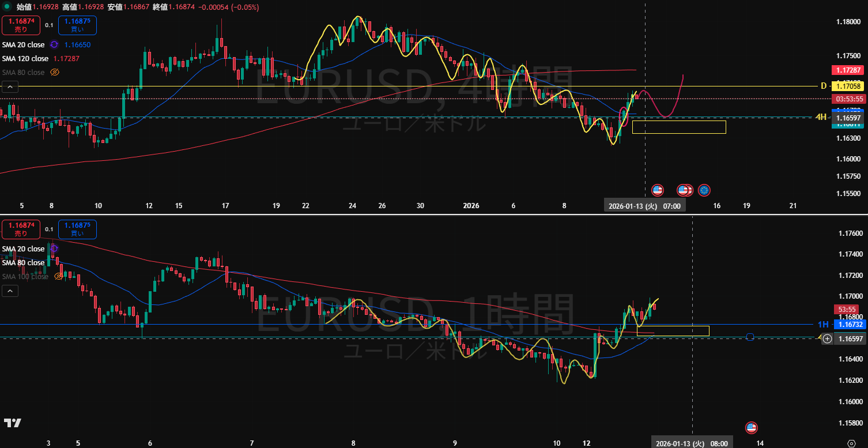Click the leftmost US flag event on 4-hour chart
This screenshot has height=448, width=868.
tap(657, 190)
